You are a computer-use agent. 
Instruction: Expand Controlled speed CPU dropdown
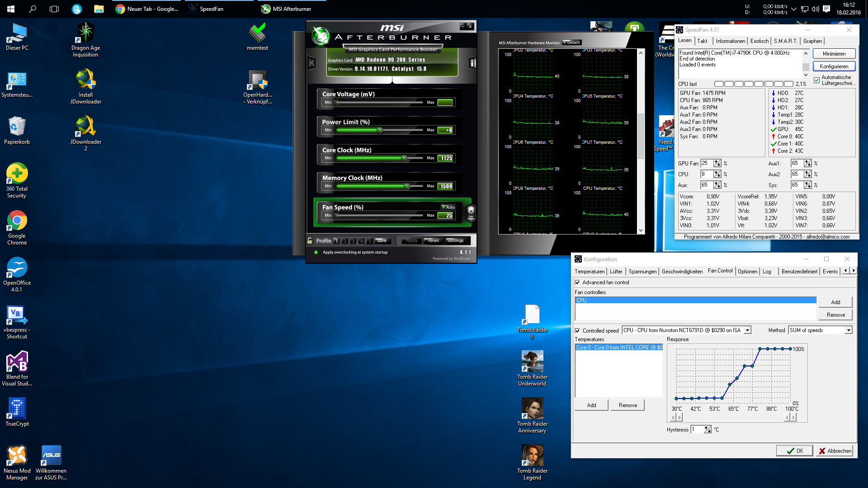tap(747, 330)
